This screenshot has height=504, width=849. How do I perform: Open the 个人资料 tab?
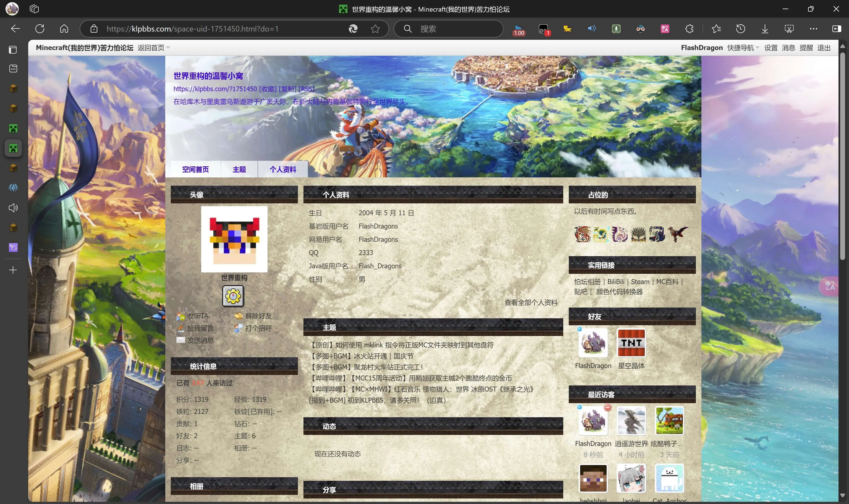[x=283, y=169]
